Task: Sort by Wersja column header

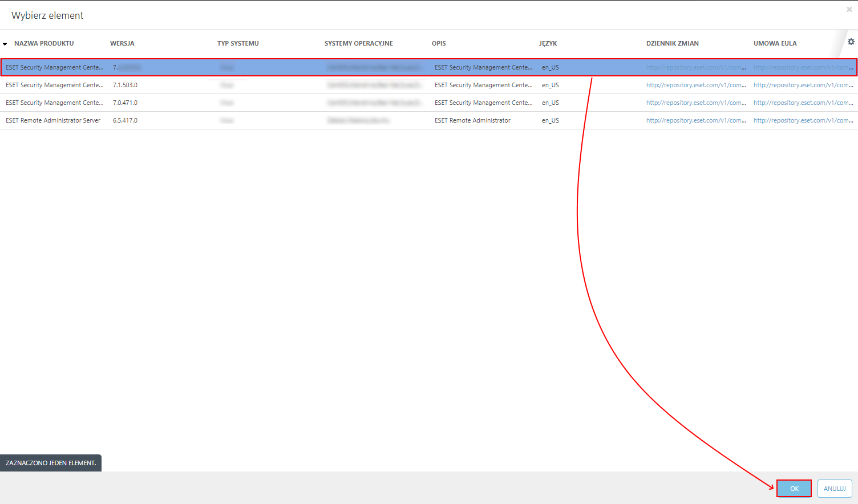Action: pos(122,43)
